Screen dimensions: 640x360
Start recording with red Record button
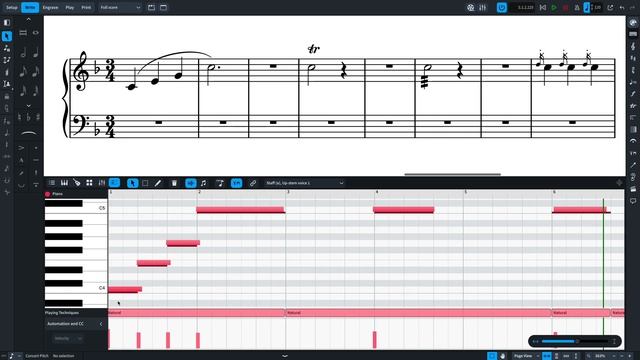tap(565, 7)
